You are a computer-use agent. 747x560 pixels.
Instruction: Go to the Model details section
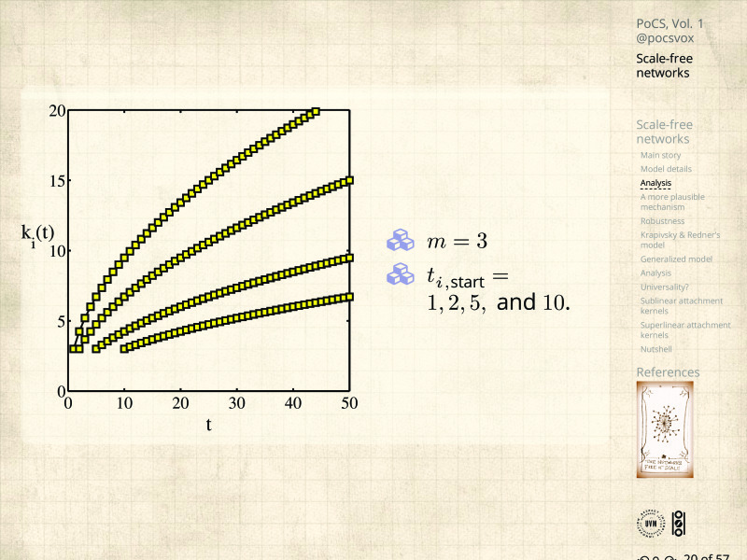pos(666,169)
